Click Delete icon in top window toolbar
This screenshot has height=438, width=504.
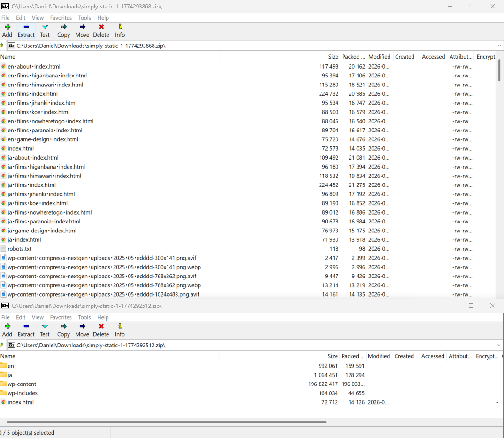(x=101, y=27)
